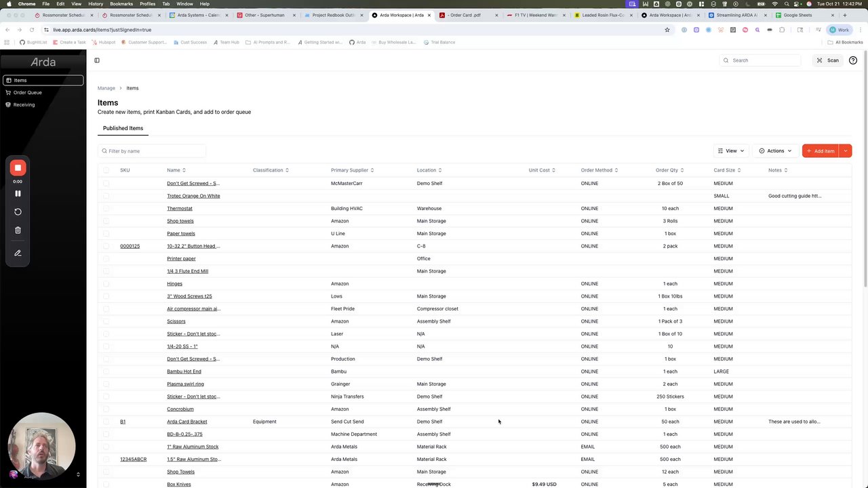868x488 pixels.
Task: Sort by the Notes column
Action: (778, 170)
